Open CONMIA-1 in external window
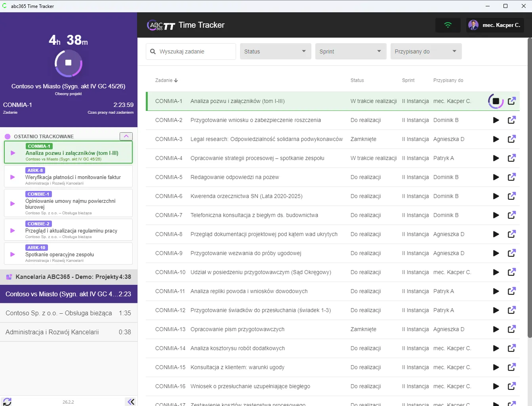This screenshot has width=532, height=406. click(512, 101)
